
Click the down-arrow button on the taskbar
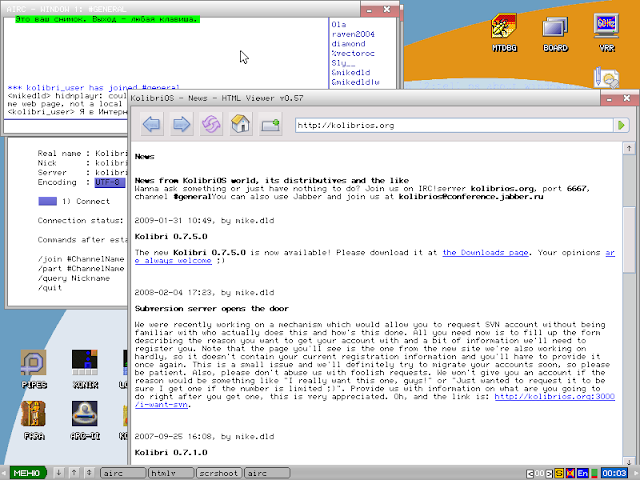59,473
